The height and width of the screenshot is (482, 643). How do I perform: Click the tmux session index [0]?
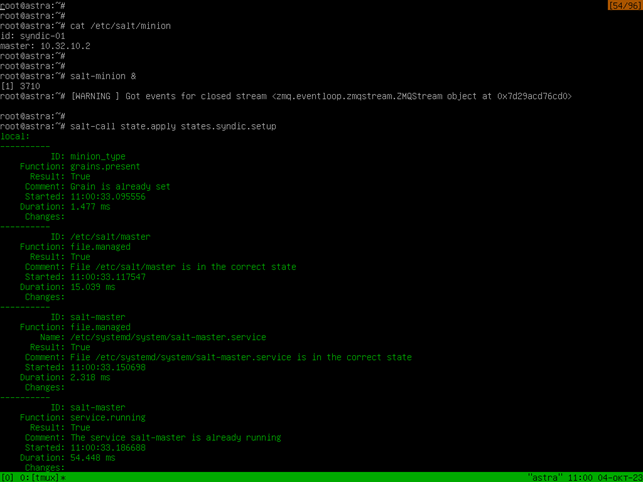click(x=8, y=477)
